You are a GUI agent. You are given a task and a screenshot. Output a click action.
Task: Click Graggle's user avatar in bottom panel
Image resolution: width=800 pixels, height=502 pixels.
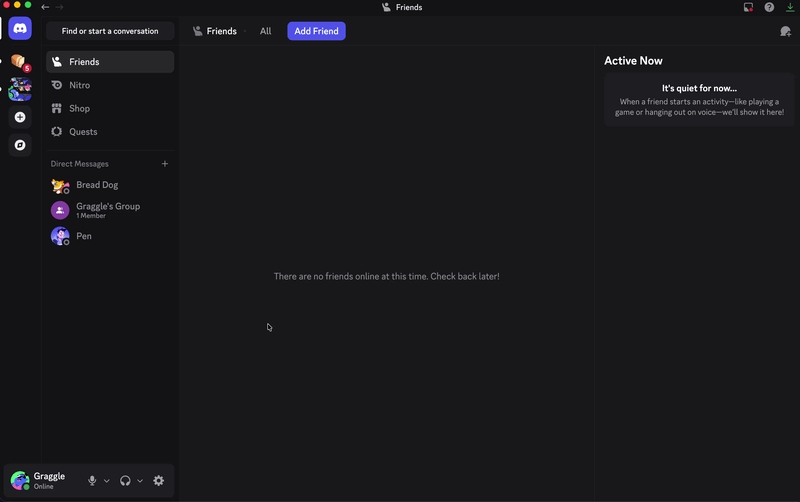coord(20,481)
